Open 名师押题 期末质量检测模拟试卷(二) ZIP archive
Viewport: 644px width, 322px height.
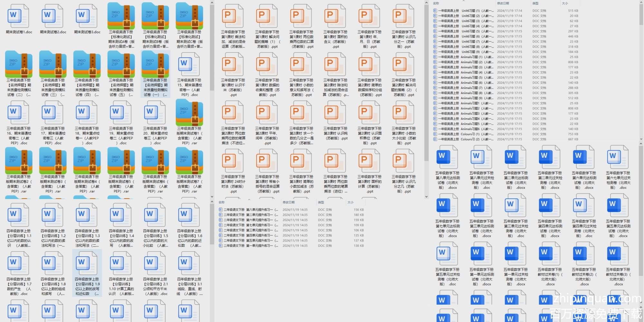19,64
